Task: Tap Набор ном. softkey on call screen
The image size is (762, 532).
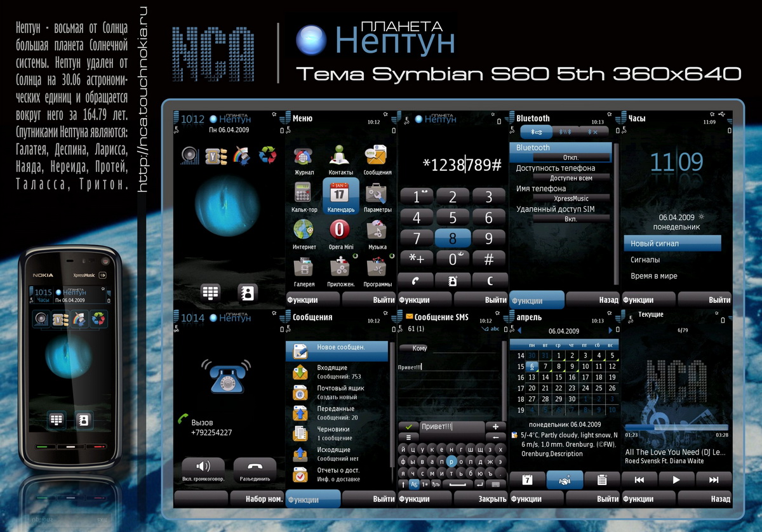Action: click(257, 499)
